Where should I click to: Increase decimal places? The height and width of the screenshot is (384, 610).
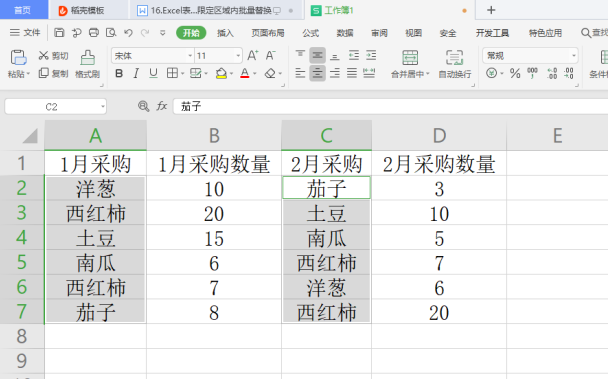tap(552, 73)
